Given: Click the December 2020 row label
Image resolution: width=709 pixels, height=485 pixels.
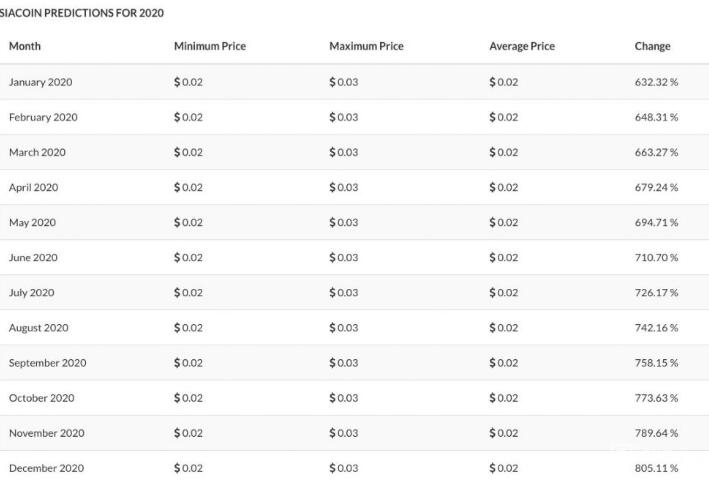Looking at the screenshot, I should [47, 468].
